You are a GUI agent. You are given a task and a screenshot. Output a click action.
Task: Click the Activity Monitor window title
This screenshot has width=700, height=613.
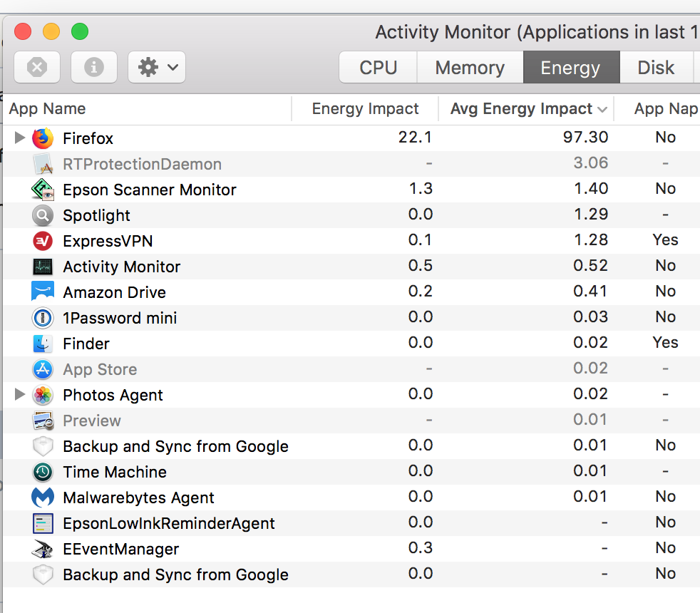[x=537, y=32]
